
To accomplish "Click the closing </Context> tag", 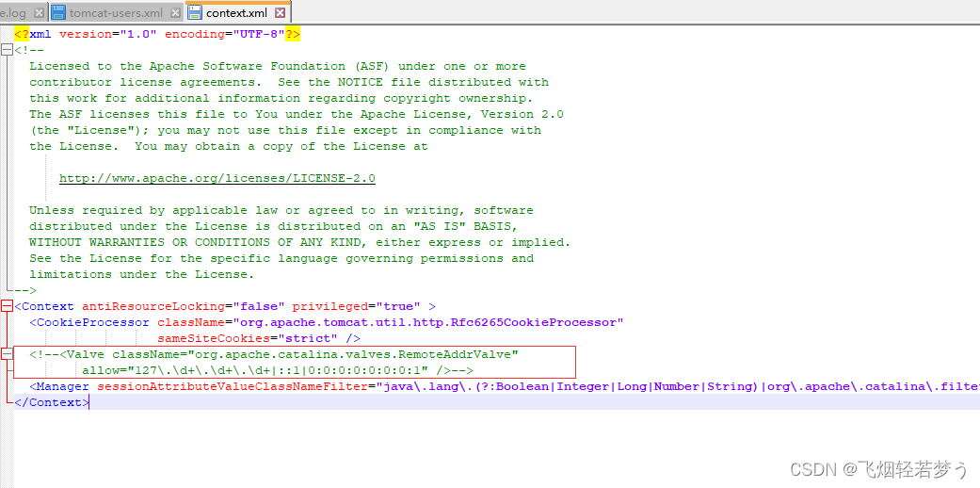I will pos(52,402).
